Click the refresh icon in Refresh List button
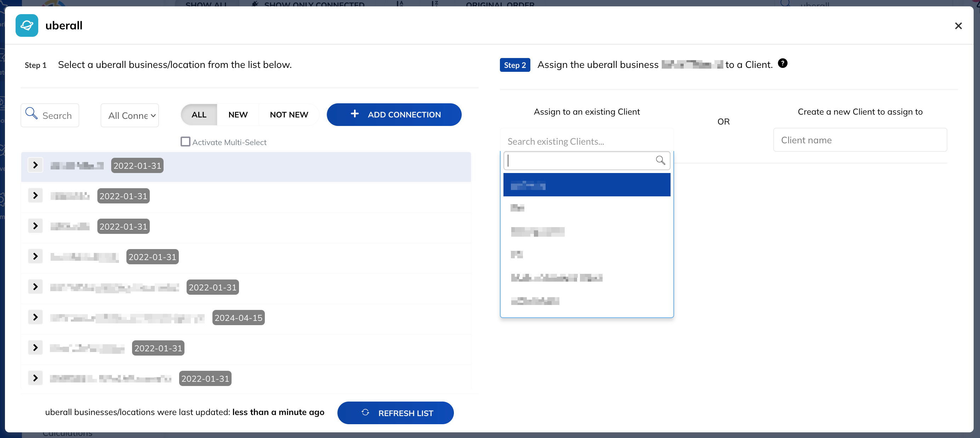 coord(365,413)
